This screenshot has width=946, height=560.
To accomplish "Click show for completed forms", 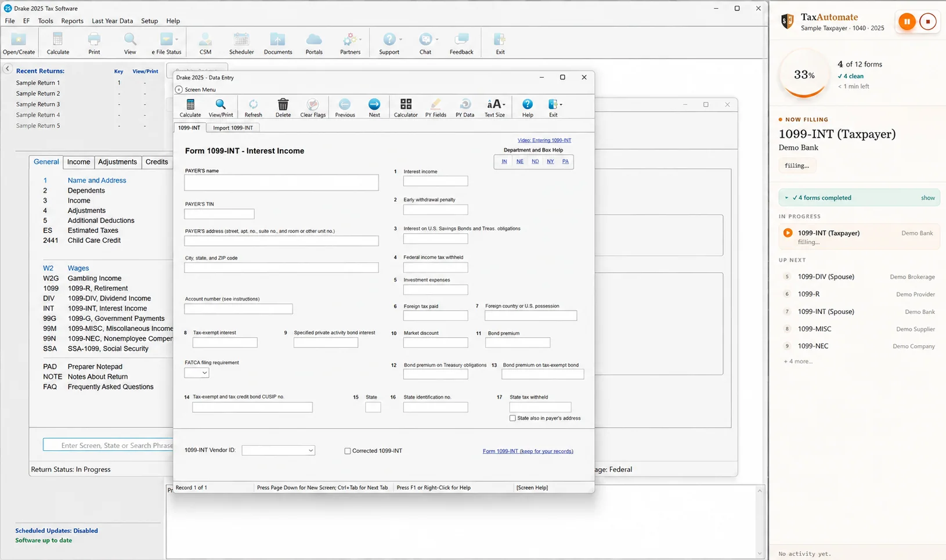I will coord(927,198).
